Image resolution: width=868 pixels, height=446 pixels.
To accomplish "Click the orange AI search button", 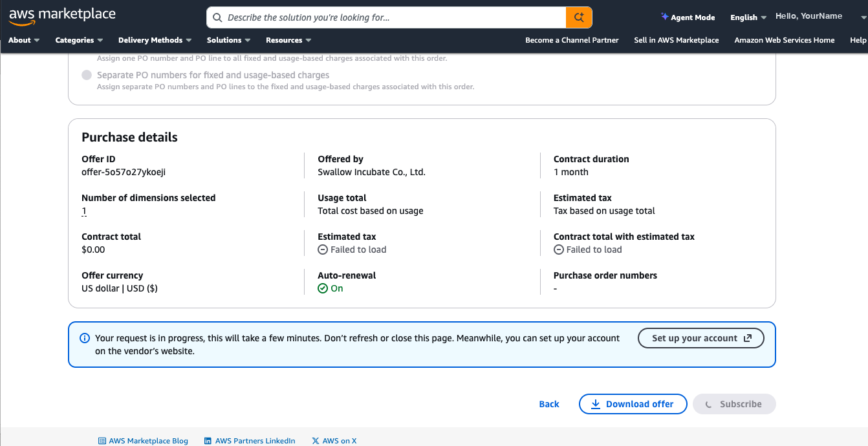I will coord(579,17).
